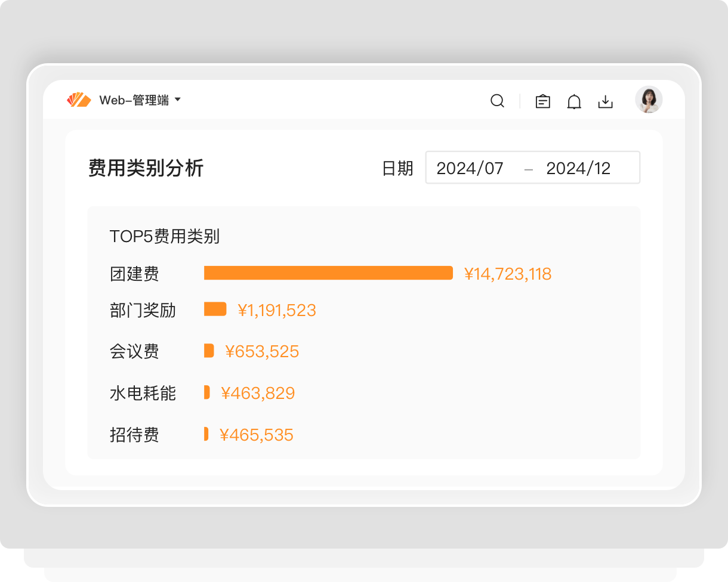Select the 招待费 bar
The image size is (728, 582).
(x=206, y=434)
